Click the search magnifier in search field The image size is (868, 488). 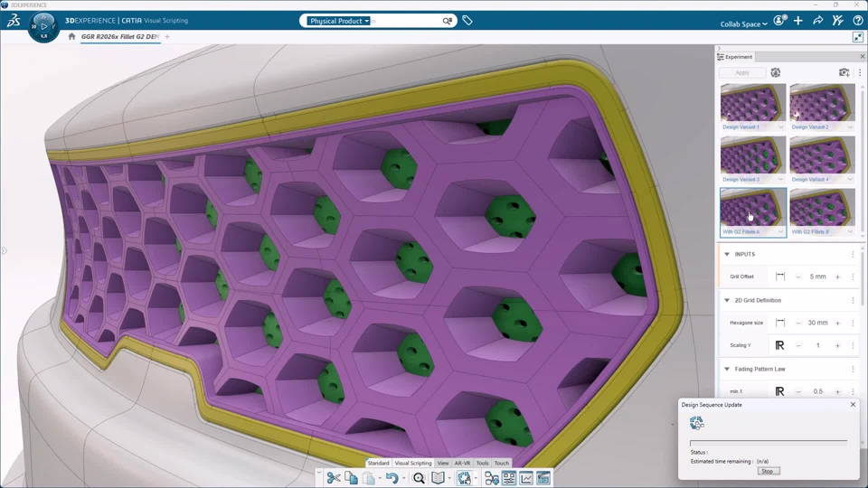coord(447,21)
